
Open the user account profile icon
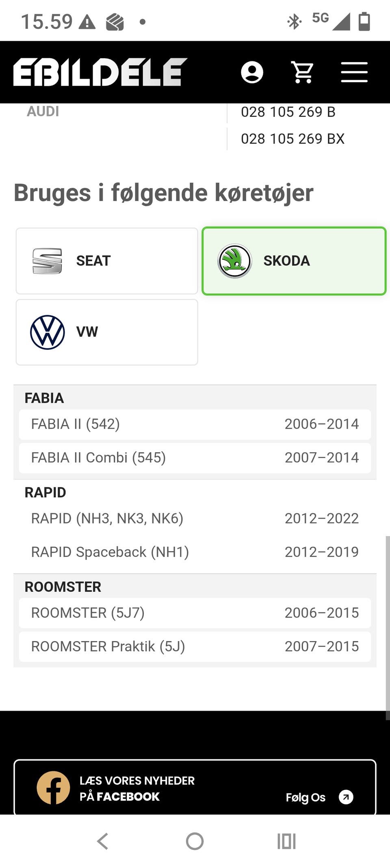(x=252, y=72)
